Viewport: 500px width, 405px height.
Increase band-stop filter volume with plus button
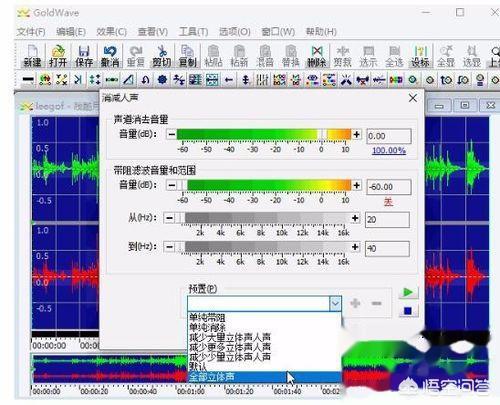coord(356,185)
